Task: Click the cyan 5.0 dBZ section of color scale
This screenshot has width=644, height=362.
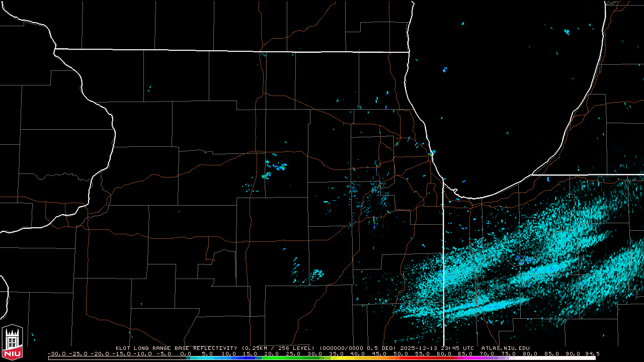Action: [x=206, y=357]
